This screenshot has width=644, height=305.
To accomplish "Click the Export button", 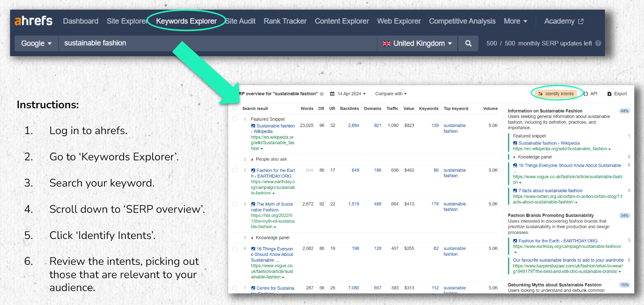I will [x=617, y=94].
